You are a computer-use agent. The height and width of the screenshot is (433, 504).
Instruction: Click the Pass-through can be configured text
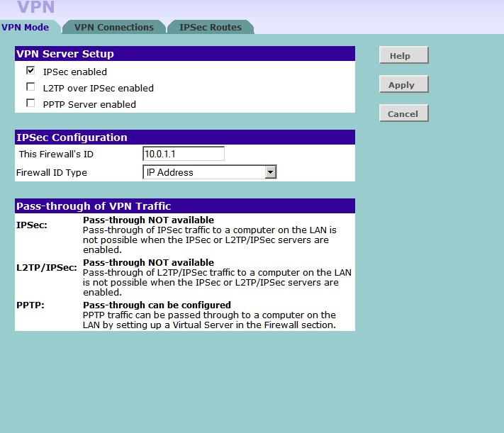(157, 305)
